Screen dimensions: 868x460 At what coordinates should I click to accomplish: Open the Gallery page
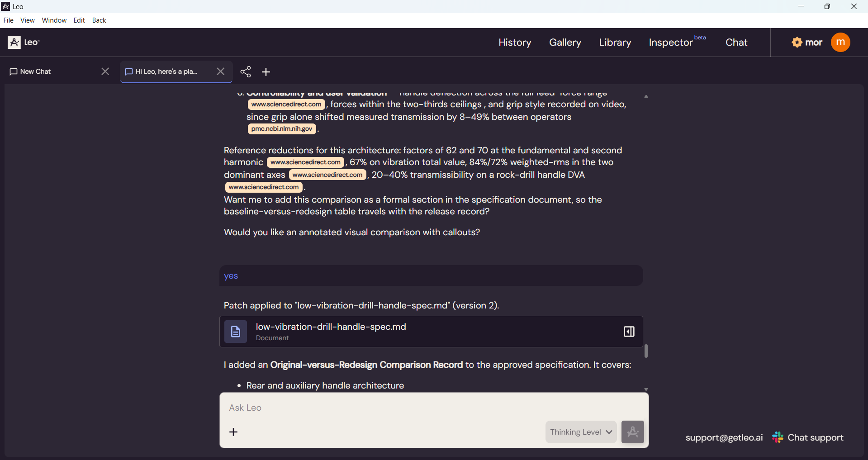pos(565,42)
